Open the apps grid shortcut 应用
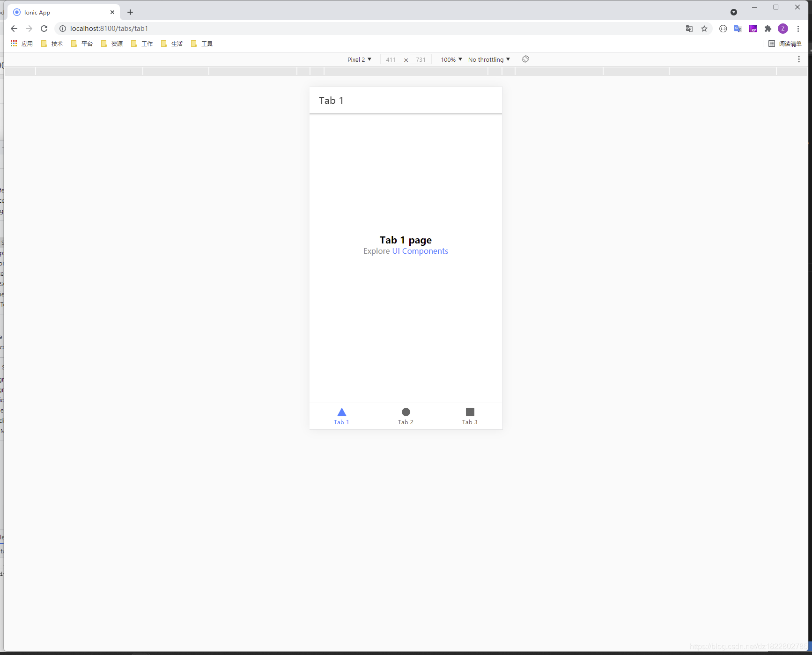Image resolution: width=812 pixels, height=655 pixels. (22, 44)
